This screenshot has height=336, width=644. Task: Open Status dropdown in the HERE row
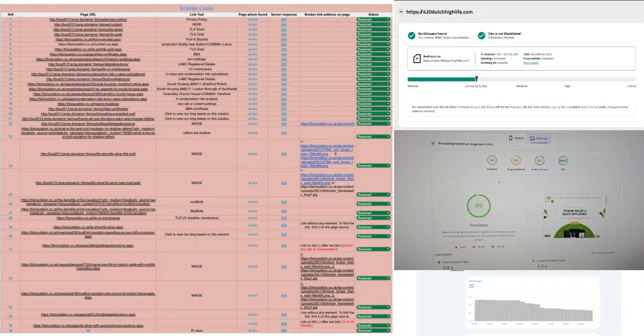tap(374, 24)
